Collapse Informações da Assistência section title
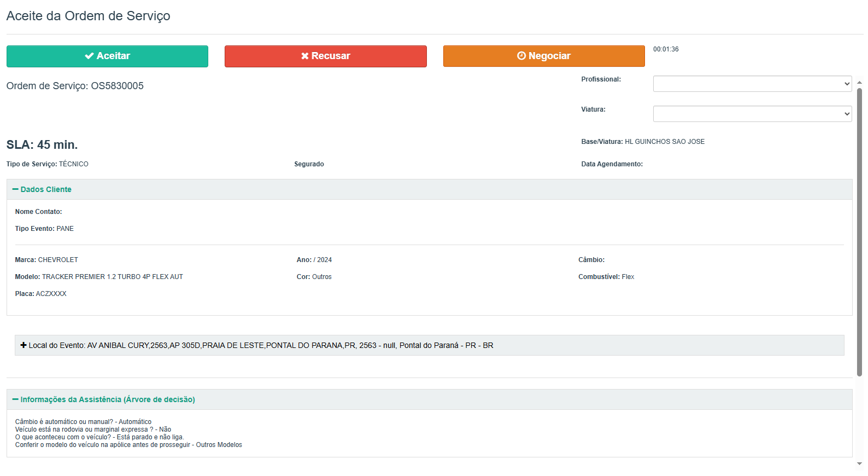 click(x=108, y=399)
